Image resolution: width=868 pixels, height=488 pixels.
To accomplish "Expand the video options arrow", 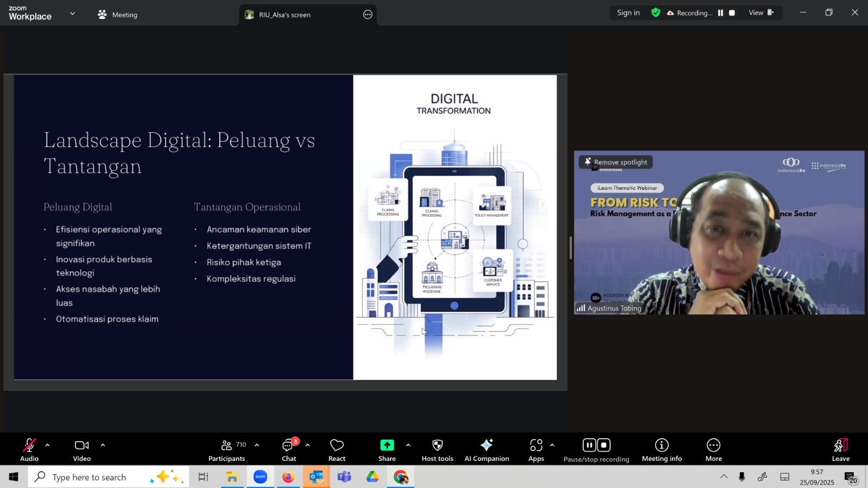I will tap(103, 445).
